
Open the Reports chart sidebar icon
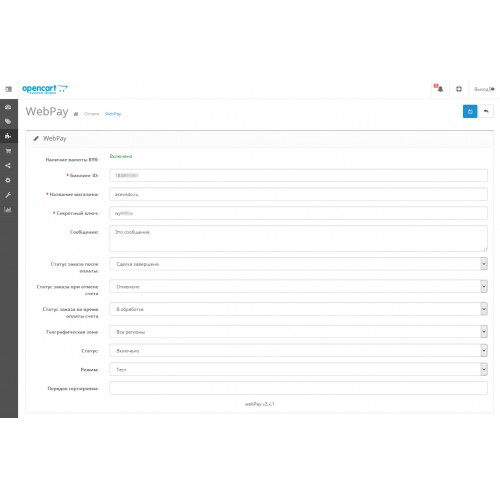[x=8, y=210]
